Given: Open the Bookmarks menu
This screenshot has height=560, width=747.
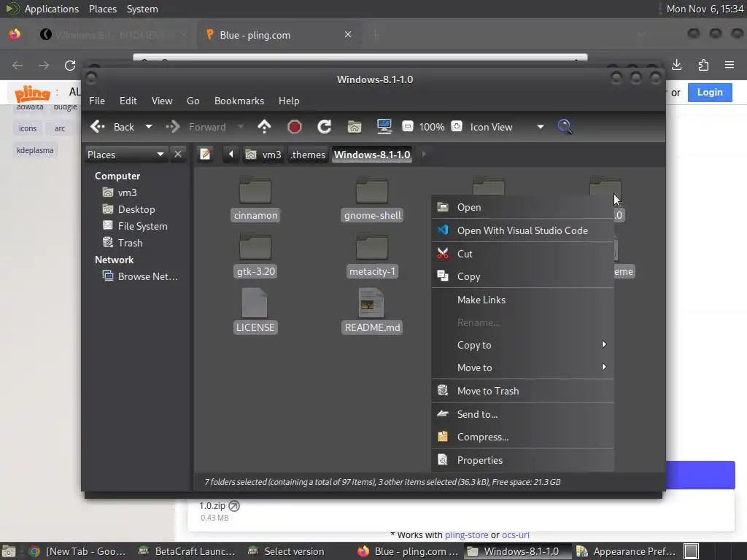Looking at the screenshot, I should (x=239, y=101).
